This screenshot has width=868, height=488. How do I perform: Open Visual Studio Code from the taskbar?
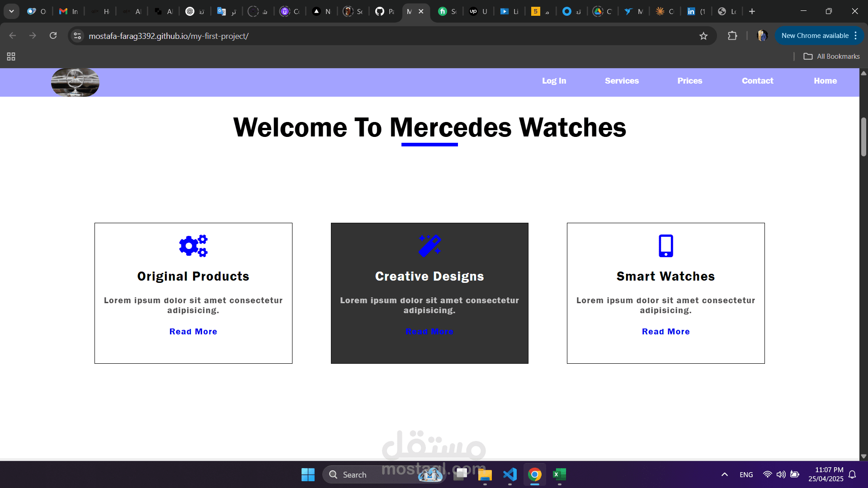[x=510, y=474]
